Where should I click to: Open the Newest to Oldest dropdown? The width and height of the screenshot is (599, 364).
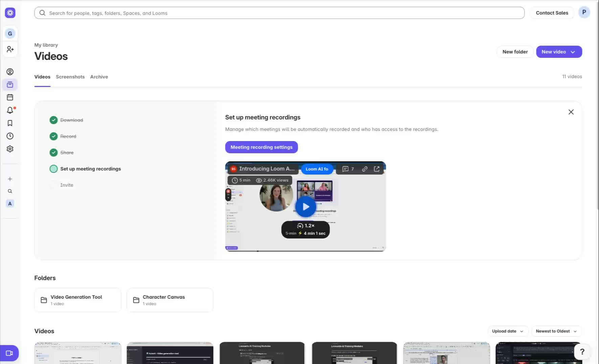click(556, 331)
